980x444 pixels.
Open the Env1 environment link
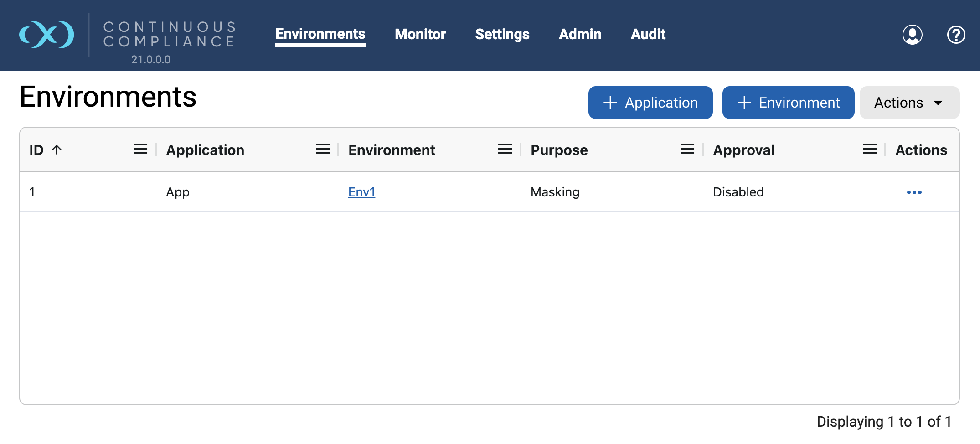click(361, 192)
